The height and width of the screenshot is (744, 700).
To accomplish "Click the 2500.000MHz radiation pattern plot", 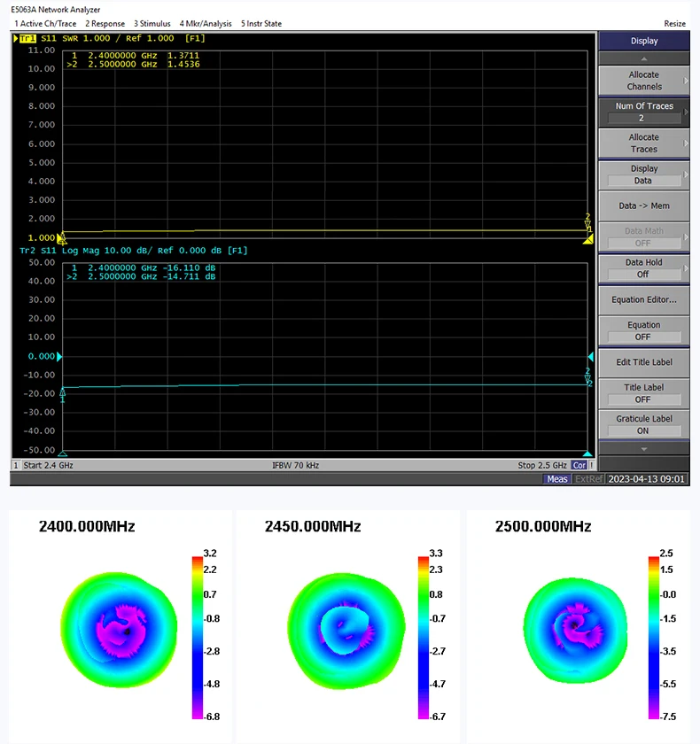I will click(x=575, y=631).
